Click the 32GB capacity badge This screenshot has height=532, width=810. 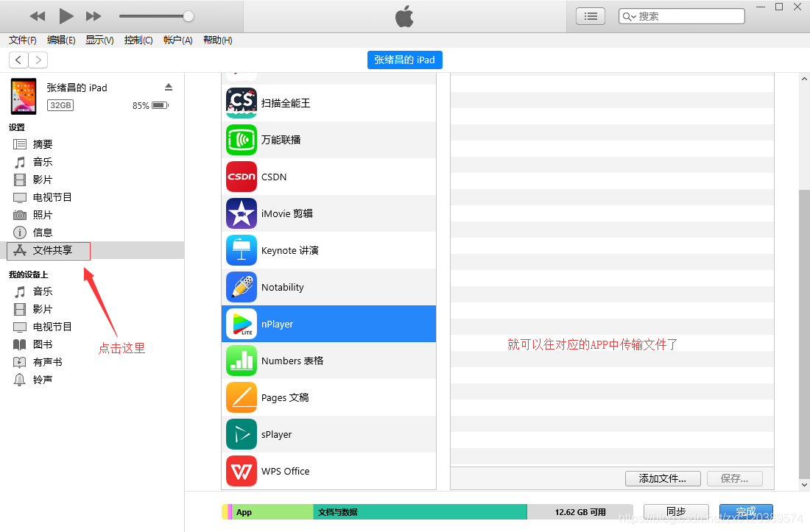click(x=60, y=105)
